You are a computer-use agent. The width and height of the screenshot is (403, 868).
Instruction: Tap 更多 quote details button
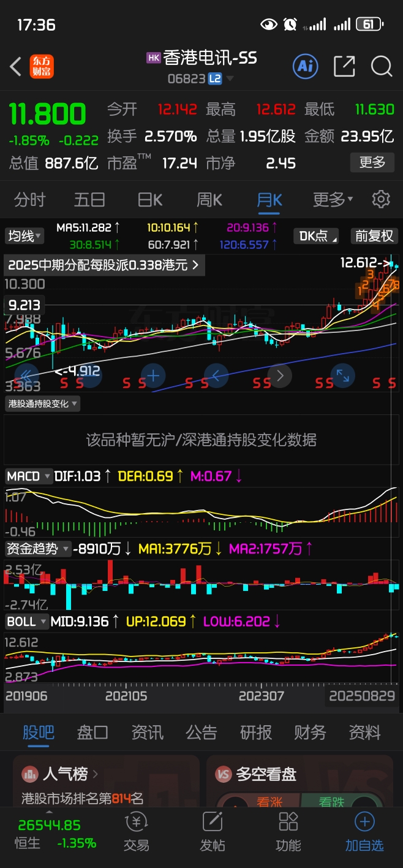372,162
